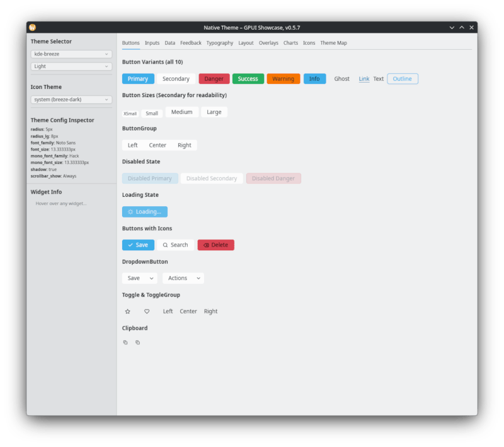504x447 pixels.
Task: Toggle the star icon button
Action: pyautogui.click(x=128, y=311)
